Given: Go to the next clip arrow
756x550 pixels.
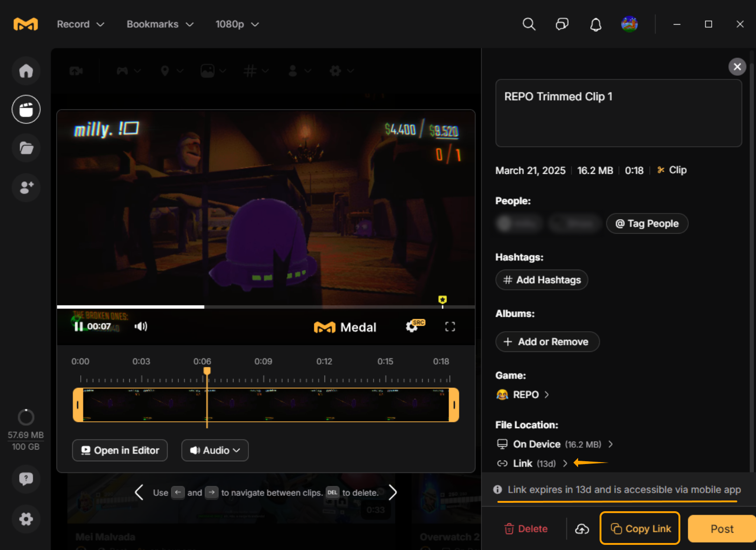Looking at the screenshot, I should click(393, 492).
